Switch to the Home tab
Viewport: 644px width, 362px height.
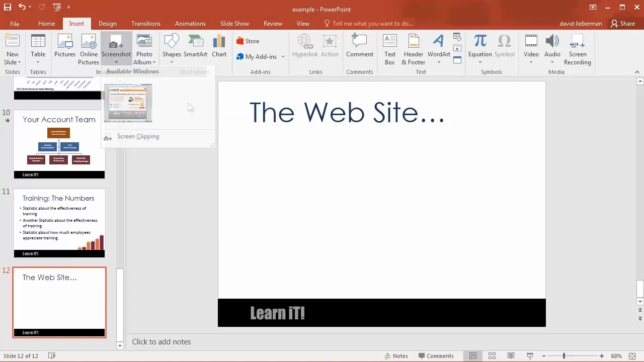click(x=46, y=24)
